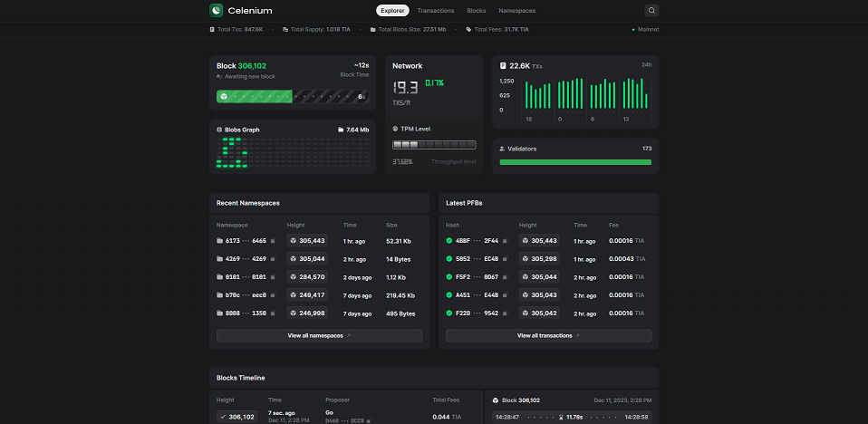868x424 pixels.
Task: Click the Block 306,102 detail header icon
Action: [x=496, y=400]
